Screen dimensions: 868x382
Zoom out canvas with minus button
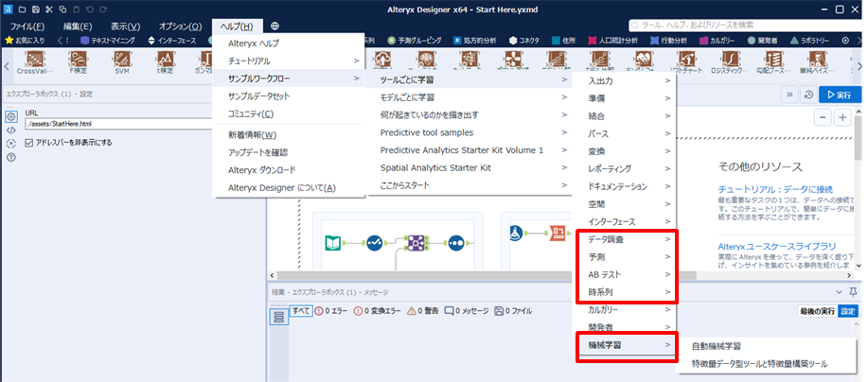coord(823,118)
